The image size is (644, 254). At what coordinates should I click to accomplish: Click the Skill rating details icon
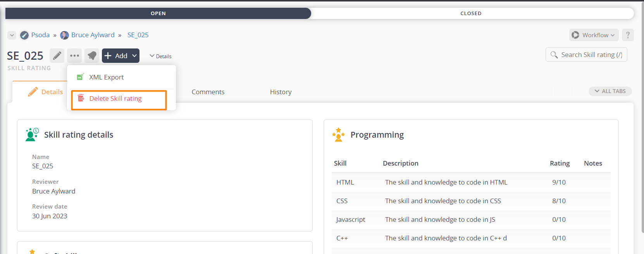coord(32,135)
